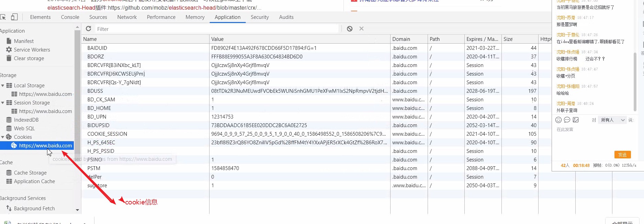Open the elasticsearch-head GitHub link
Image resolution: width=644 pixels, height=224 pixels.
coord(184,8)
